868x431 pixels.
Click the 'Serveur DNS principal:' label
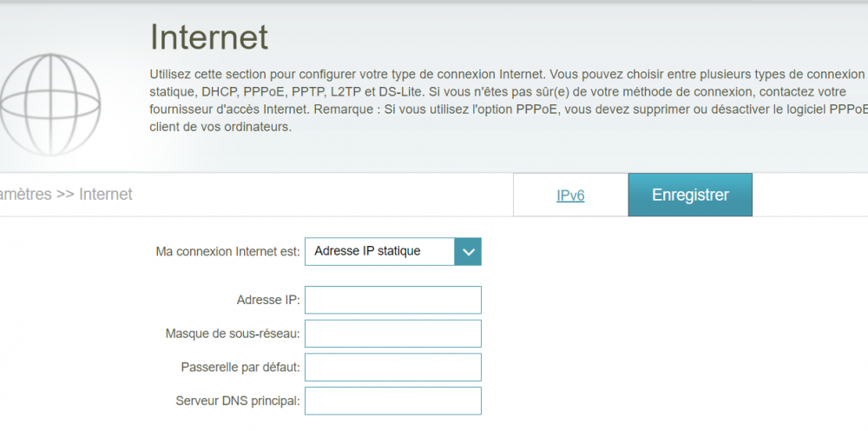pos(238,401)
